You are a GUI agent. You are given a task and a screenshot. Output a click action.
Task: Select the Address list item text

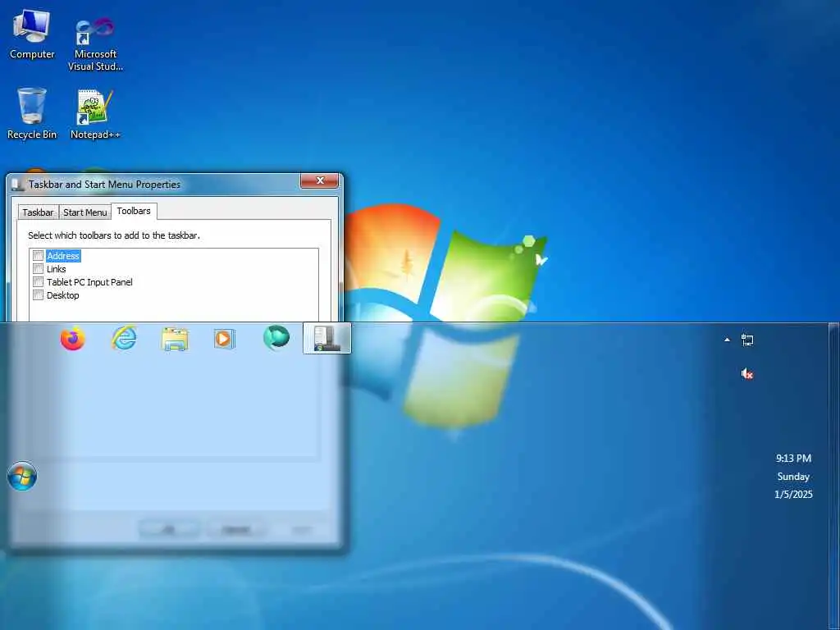[63, 256]
